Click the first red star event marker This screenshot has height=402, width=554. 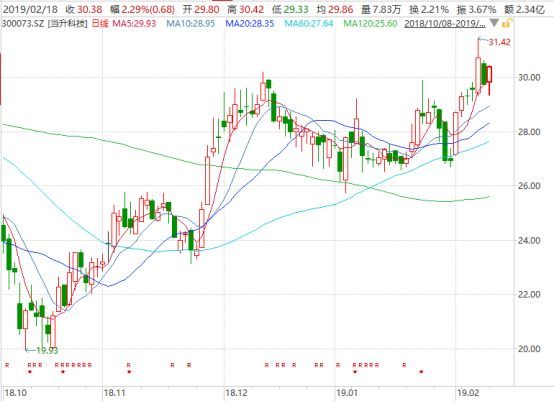pyautogui.click(x=30, y=372)
